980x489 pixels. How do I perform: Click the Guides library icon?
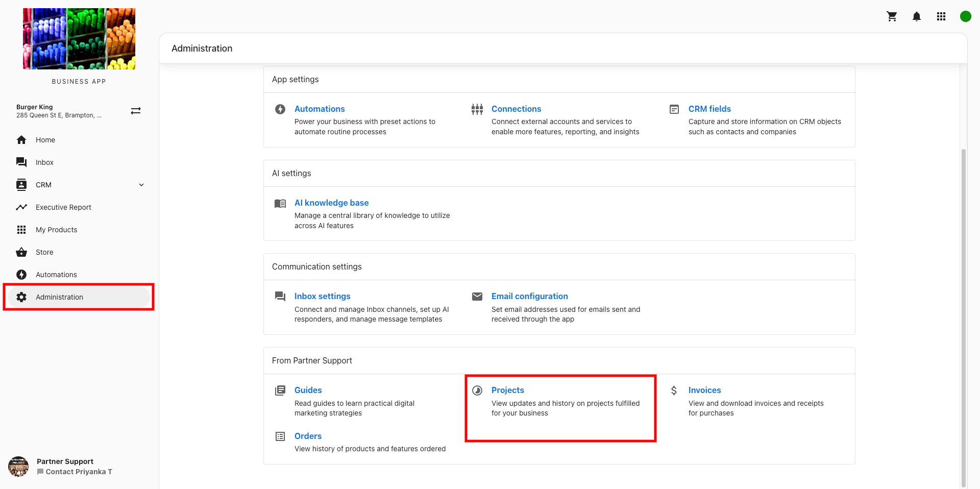pyautogui.click(x=280, y=390)
